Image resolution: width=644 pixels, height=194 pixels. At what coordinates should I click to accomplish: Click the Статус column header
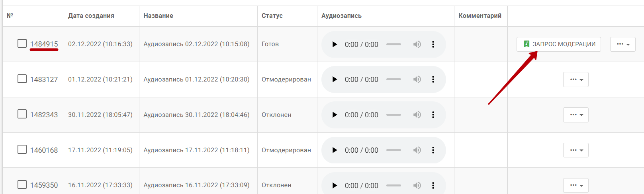coord(272,16)
